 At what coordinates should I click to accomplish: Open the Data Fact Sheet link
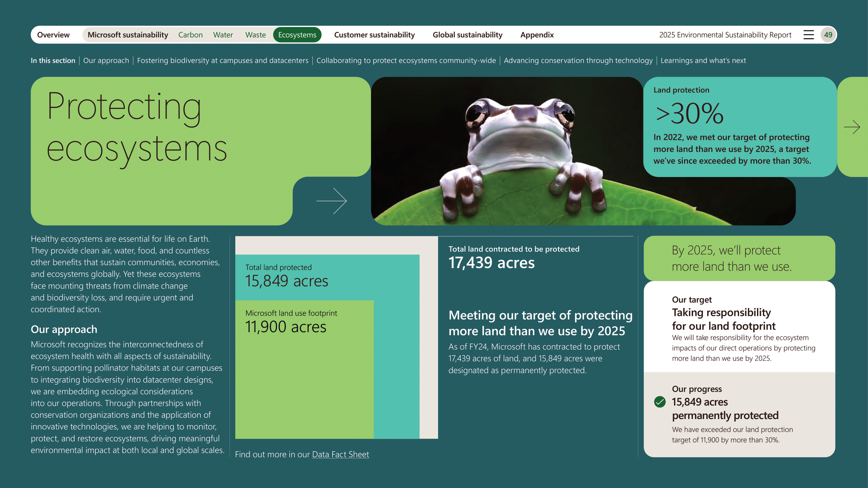pos(340,454)
